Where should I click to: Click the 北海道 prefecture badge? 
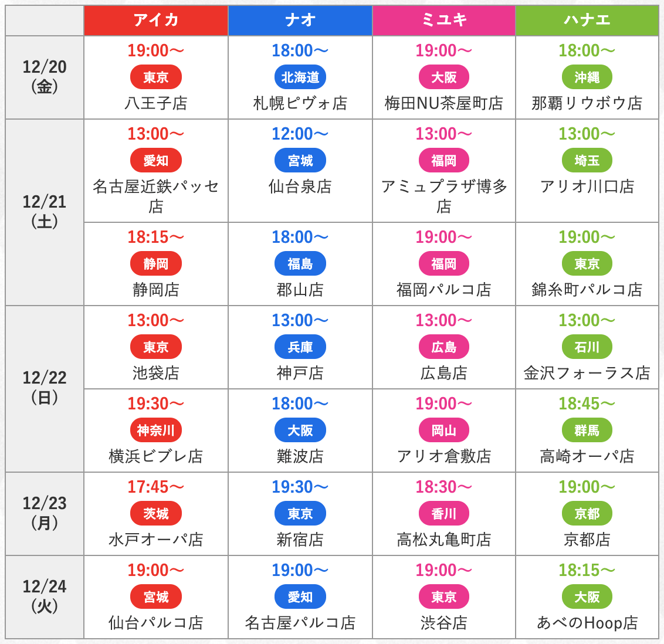300,77
